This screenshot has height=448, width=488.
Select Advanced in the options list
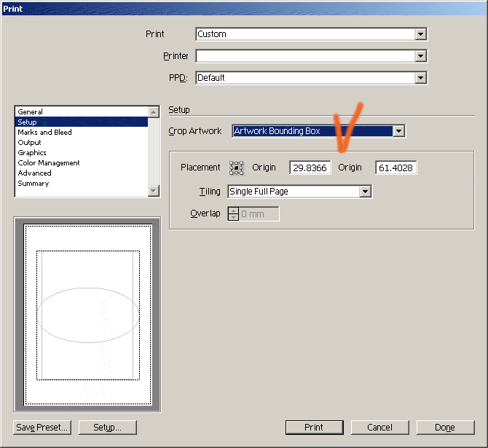[82, 173]
